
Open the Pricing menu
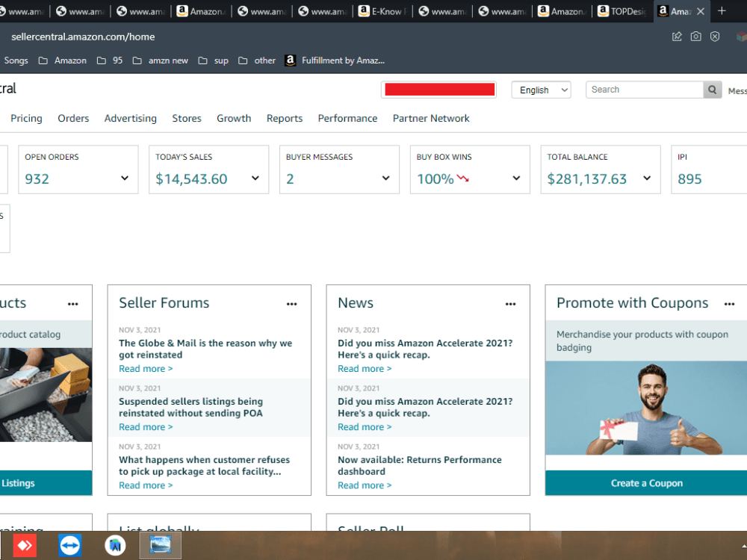[26, 118]
